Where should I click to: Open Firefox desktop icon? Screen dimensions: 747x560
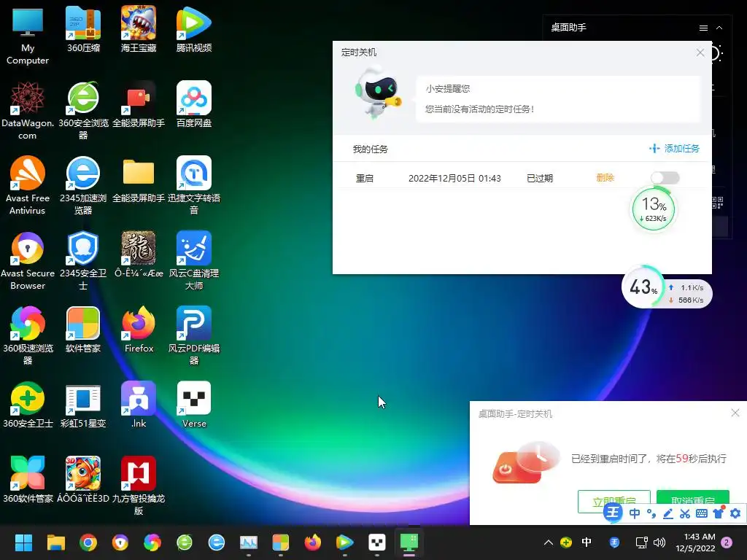pyautogui.click(x=139, y=330)
